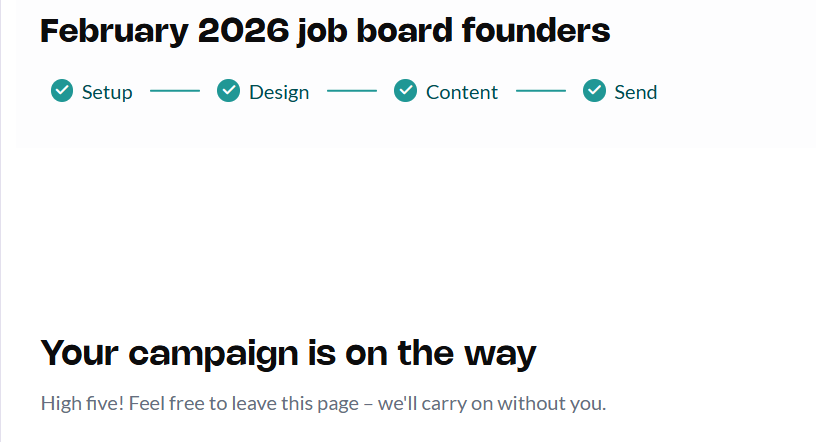816x442 pixels.
Task: Open the Design step label
Action: pos(279,92)
